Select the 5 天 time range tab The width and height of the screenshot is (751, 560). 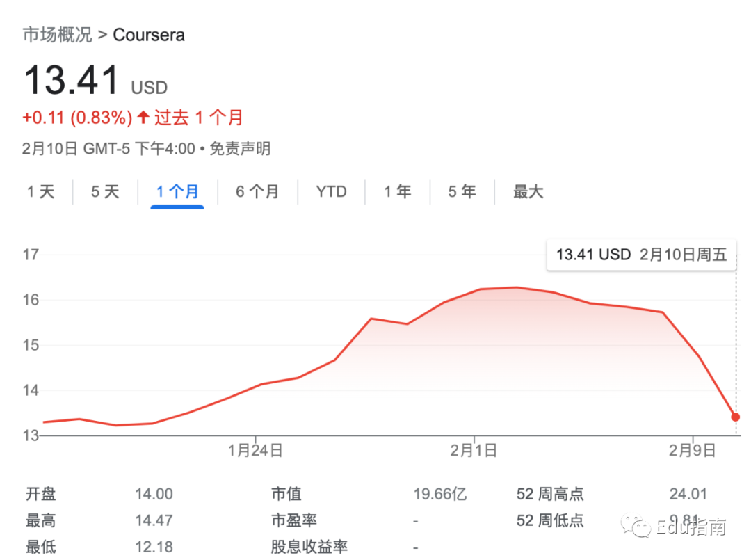point(105,191)
